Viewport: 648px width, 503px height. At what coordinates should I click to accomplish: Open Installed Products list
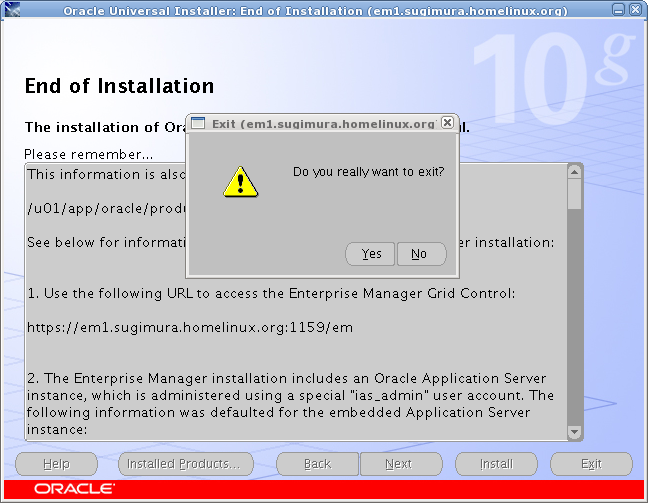[186, 464]
